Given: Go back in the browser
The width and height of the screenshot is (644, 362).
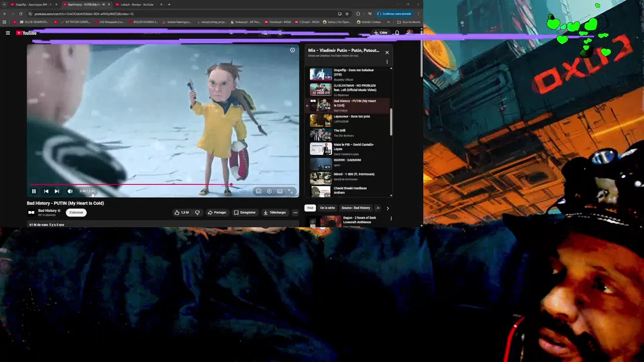Looking at the screenshot, I should 5,14.
